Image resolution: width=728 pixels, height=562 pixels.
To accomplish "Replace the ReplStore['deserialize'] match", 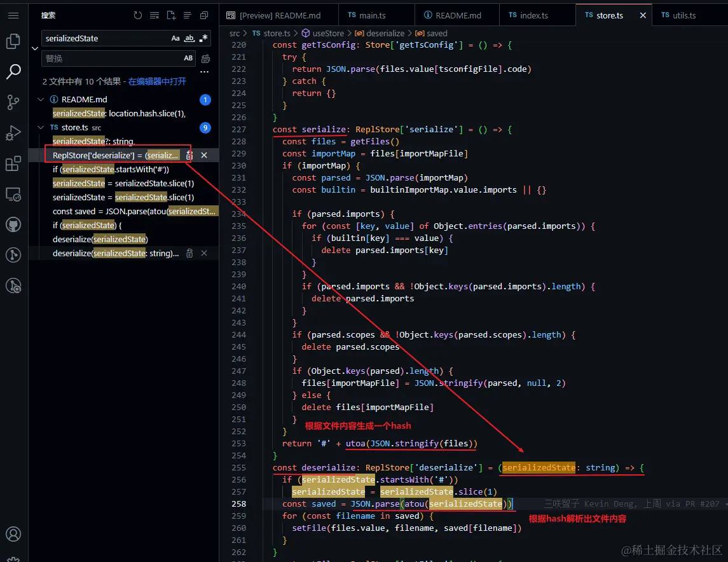I will tap(189, 155).
